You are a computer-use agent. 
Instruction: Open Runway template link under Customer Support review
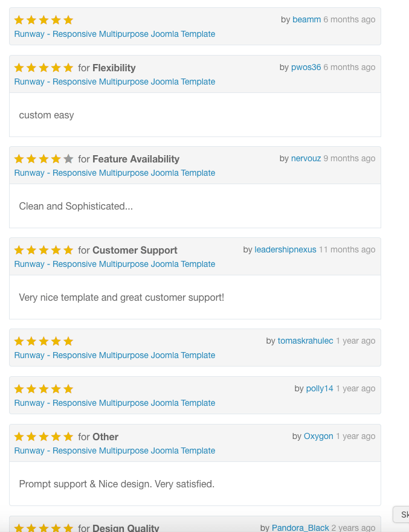coord(115,264)
